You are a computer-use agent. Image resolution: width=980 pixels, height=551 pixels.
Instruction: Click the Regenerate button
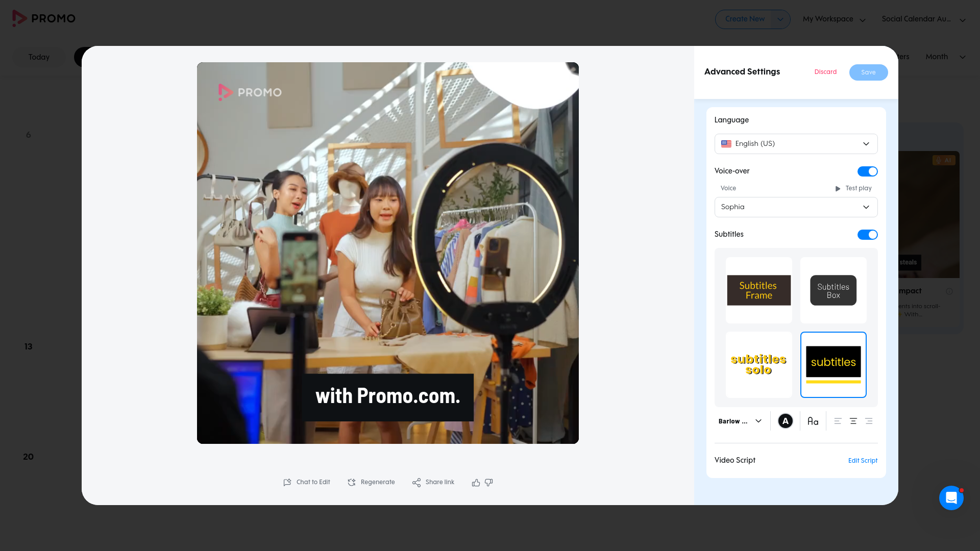click(x=371, y=482)
